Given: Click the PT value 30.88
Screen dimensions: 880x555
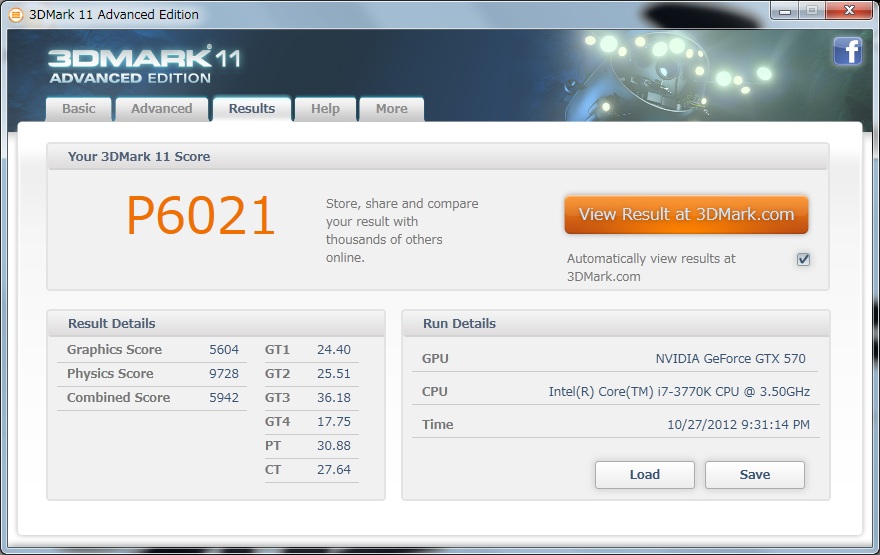Looking at the screenshot, I should tap(334, 446).
